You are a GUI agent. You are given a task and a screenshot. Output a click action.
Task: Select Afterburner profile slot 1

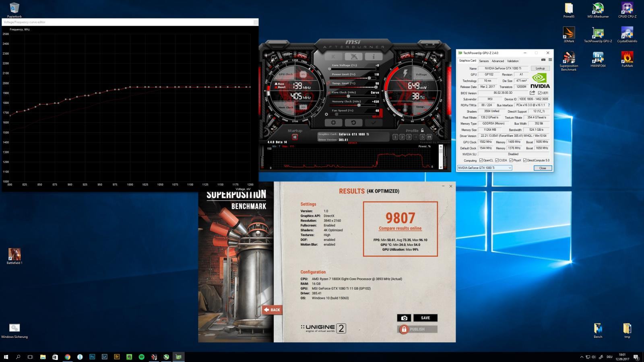click(395, 137)
